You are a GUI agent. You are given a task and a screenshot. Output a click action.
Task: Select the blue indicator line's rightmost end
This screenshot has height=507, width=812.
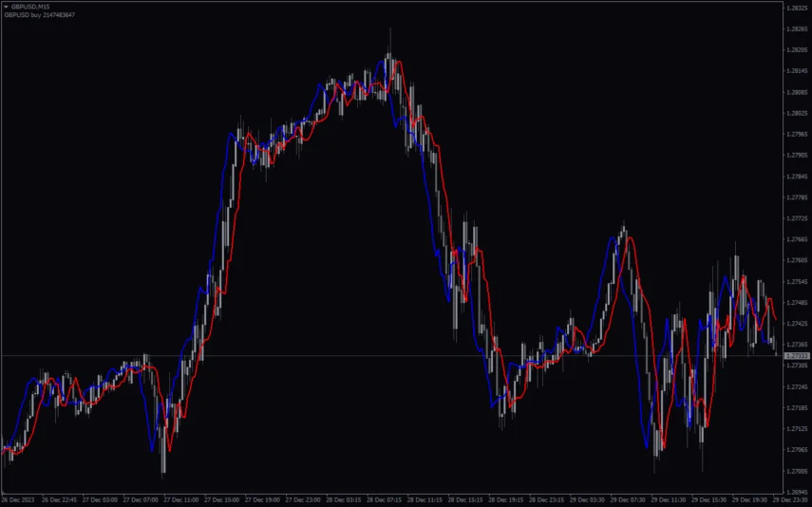click(x=770, y=340)
